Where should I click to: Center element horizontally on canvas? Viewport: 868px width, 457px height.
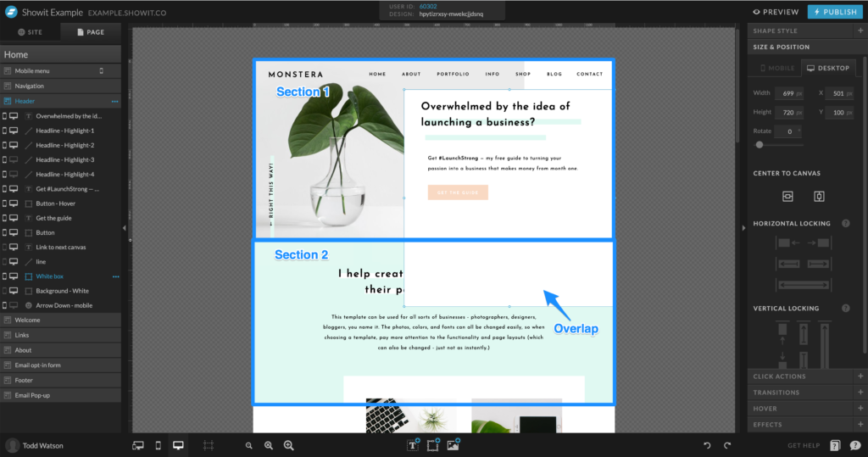coord(787,196)
